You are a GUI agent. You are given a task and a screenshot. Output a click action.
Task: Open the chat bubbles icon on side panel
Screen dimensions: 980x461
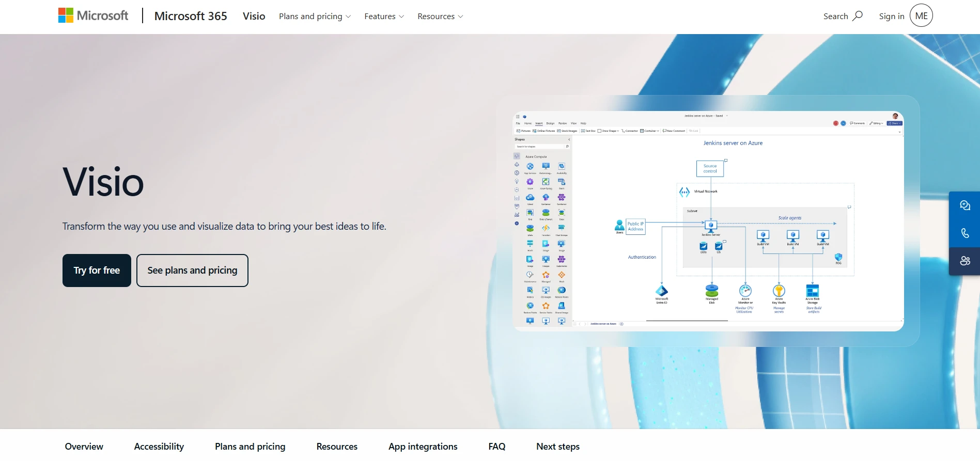965,205
